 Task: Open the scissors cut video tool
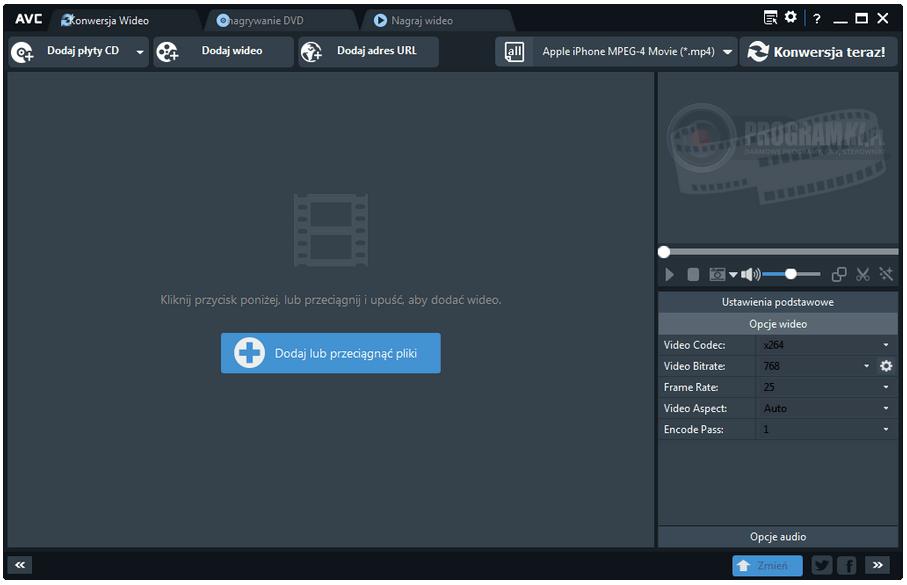(x=863, y=274)
